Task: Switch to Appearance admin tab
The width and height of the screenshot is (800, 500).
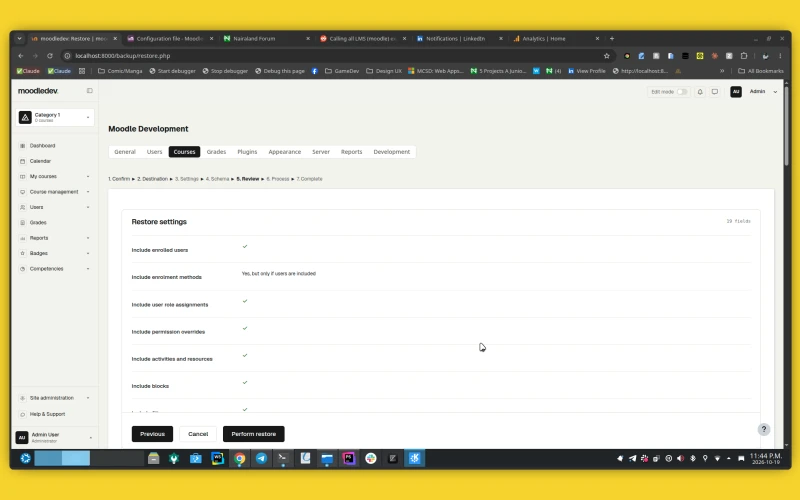Action: click(285, 152)
